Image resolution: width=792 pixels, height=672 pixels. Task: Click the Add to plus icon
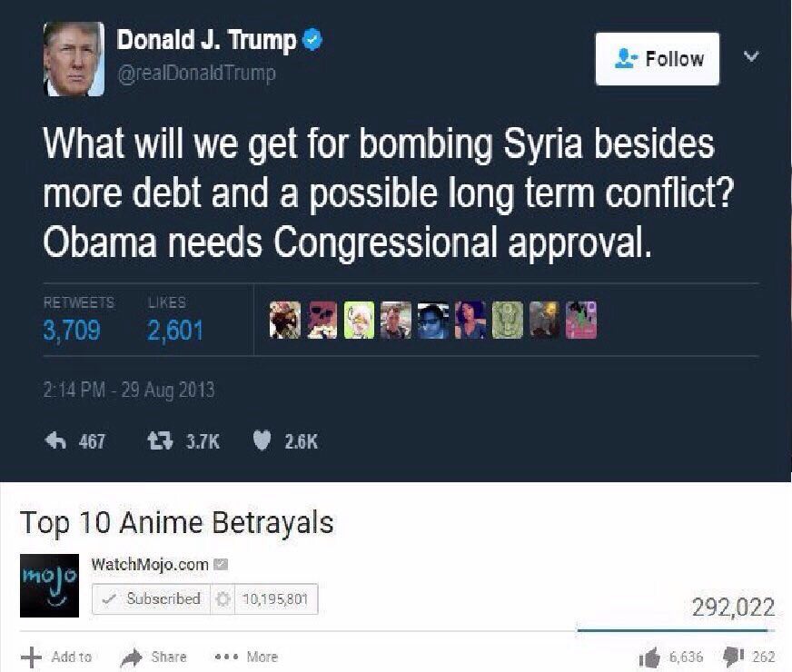[x=31, y=657]
